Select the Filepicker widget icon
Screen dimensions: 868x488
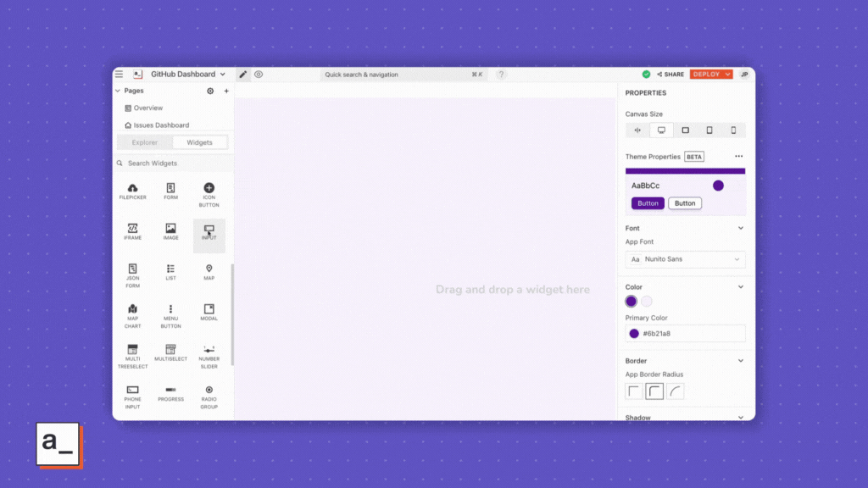click(132, 191)
